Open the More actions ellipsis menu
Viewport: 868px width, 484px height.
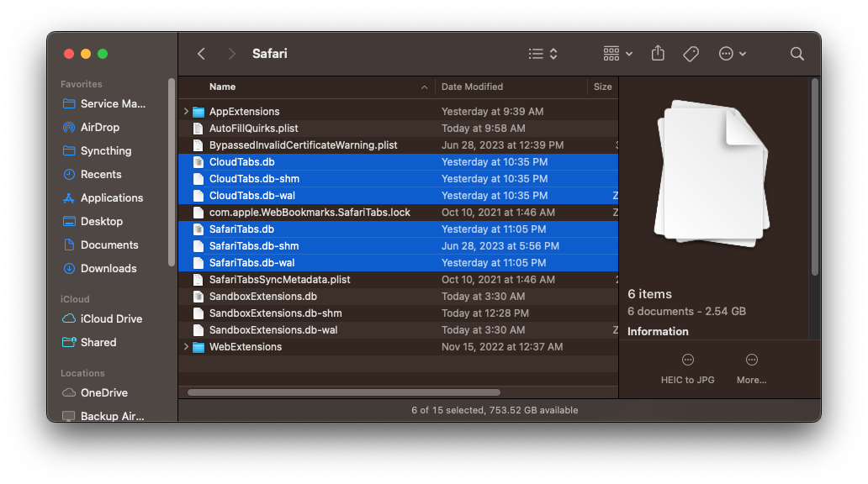pos(733,54)
